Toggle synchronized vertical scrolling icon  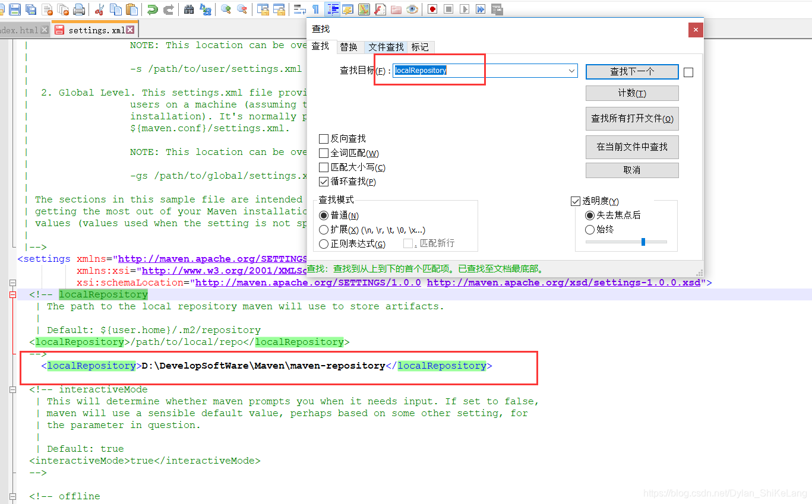click(263, 9)
